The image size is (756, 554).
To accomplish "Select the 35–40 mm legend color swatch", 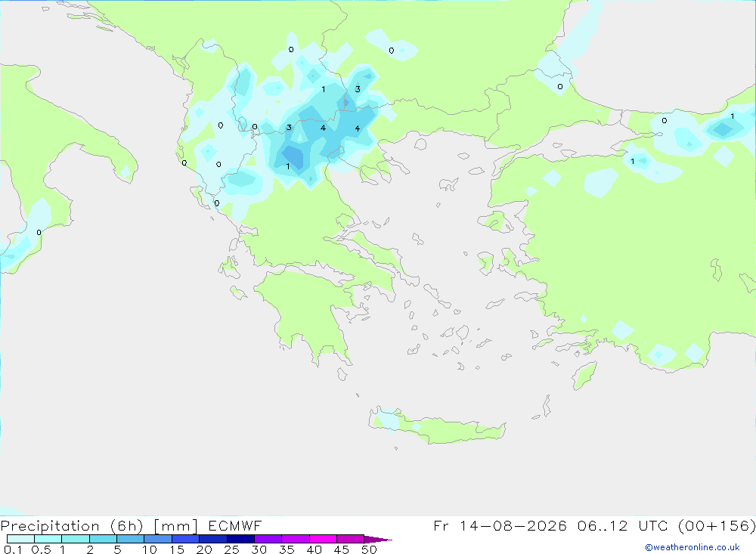I will [295, 539].
